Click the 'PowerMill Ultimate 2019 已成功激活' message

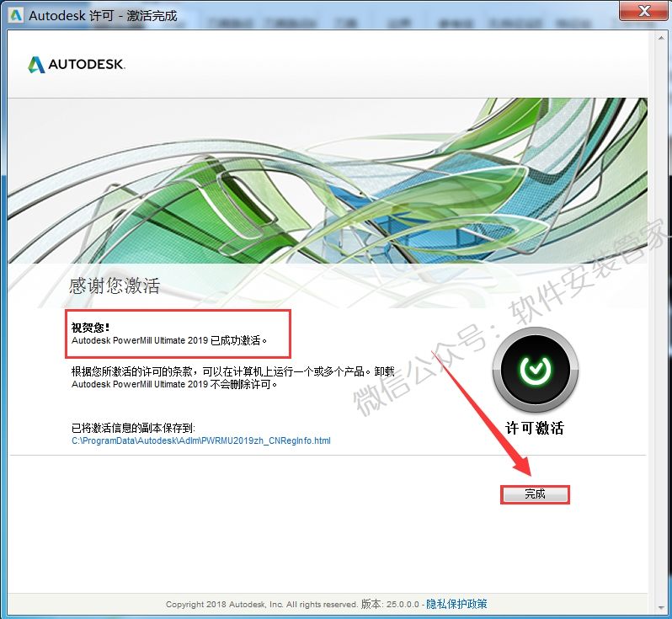pyautogui.click(x=168, y=341)
